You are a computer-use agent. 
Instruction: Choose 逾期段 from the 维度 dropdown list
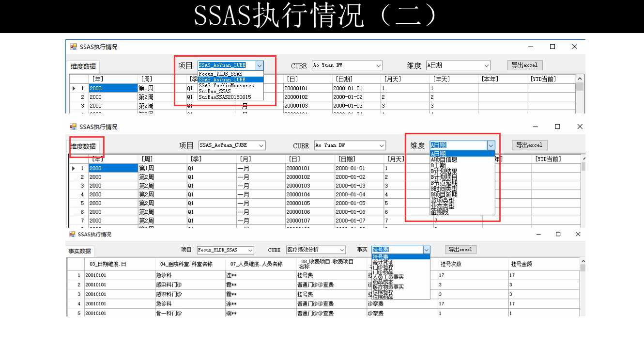(x=462, y=212)
